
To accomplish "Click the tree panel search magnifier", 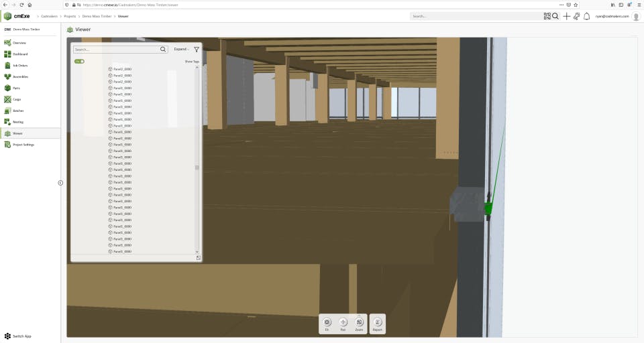I will point(163,49).
